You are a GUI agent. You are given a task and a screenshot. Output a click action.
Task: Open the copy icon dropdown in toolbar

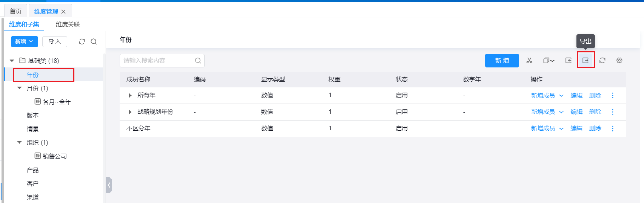pyautogui.click(x=549, y=61)
